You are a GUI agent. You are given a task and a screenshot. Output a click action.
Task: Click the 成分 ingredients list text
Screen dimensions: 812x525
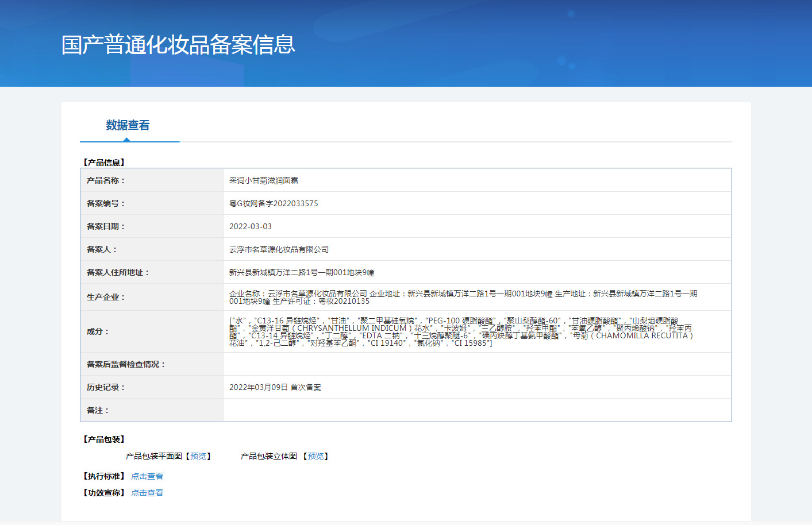pos(461,331)
